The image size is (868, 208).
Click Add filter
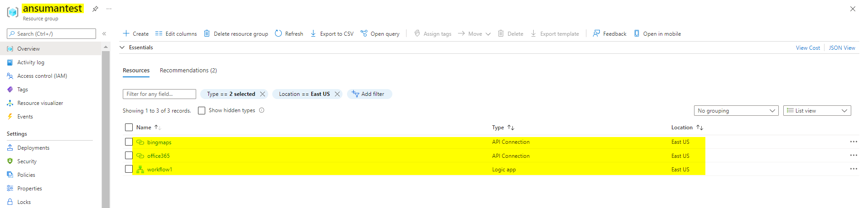coord(369,94)
